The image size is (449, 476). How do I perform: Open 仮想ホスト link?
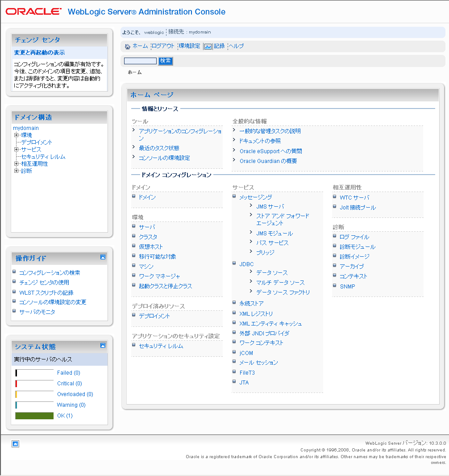pyautogui.click(x=151, y=247)
